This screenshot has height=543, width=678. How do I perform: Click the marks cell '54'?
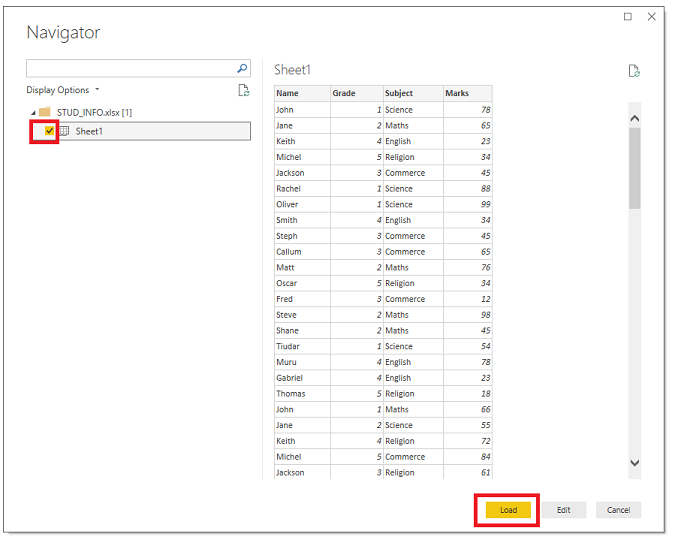(468, 347)
